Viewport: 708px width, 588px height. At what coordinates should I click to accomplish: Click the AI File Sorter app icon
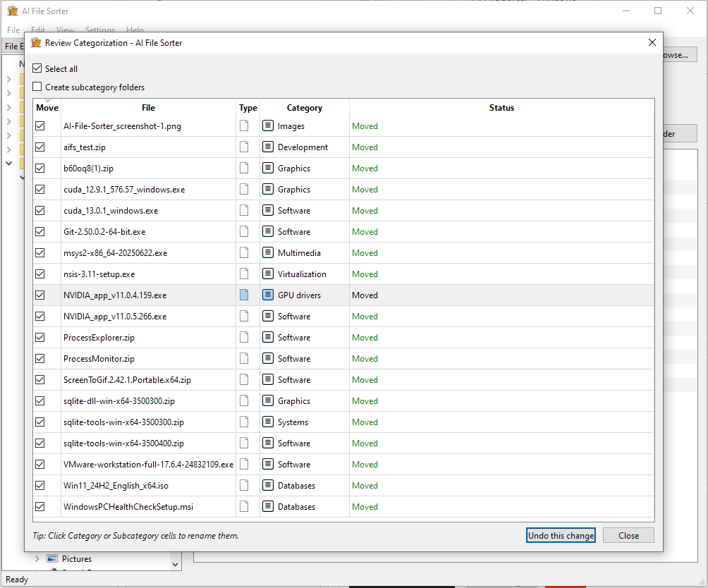[x=13, y=11]
